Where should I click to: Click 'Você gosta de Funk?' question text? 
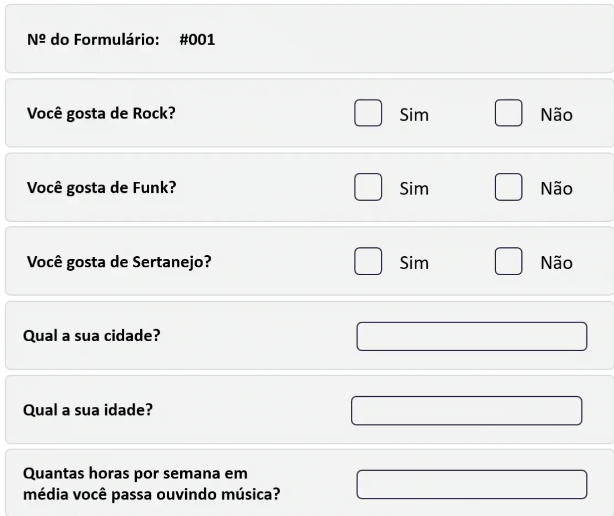(x=101, y=187)
